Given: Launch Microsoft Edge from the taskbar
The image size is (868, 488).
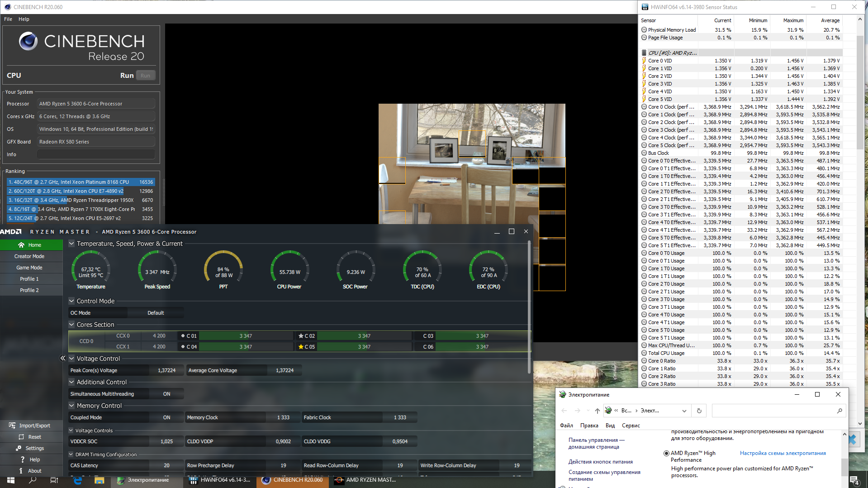Looking at the screenshot, I should [77, 480].
